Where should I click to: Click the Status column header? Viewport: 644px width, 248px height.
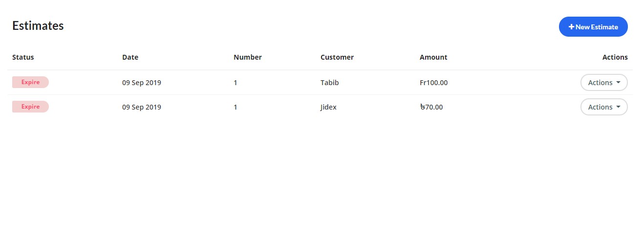pos(23,57)
